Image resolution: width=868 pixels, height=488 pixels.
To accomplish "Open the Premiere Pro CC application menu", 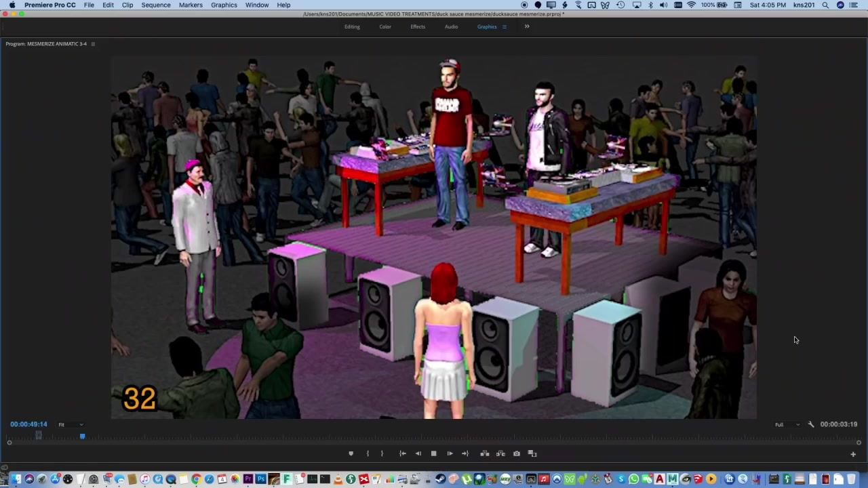I will (x=50, y=5).
